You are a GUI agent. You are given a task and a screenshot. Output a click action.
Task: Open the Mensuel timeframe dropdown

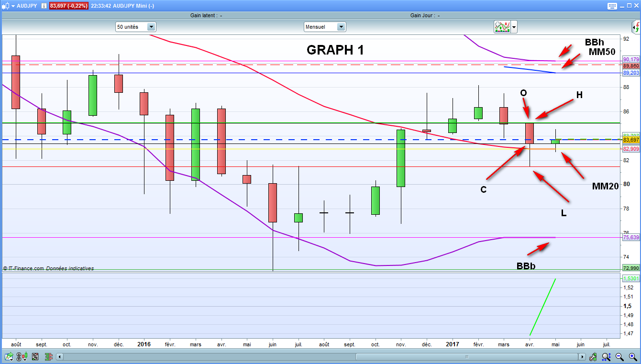pyautogui.click(x=324, y=27)
